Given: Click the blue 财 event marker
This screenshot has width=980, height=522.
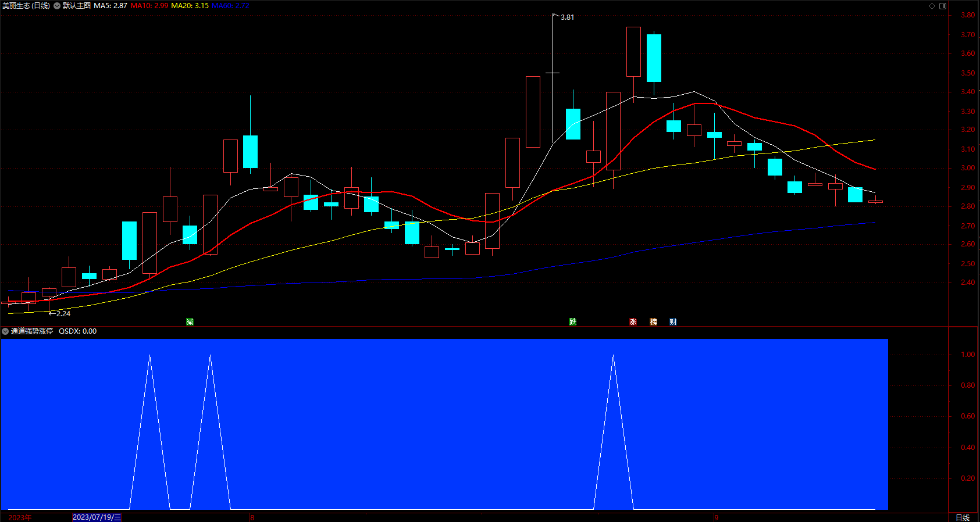Looking at the screenshot, I should [x=673, y=321].
